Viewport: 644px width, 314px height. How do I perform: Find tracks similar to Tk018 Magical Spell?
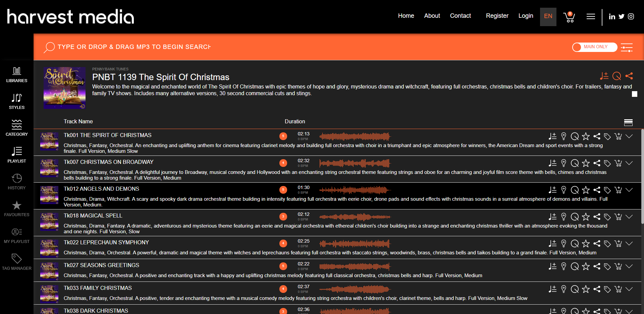pyautogui.click(x=575, y=217)
